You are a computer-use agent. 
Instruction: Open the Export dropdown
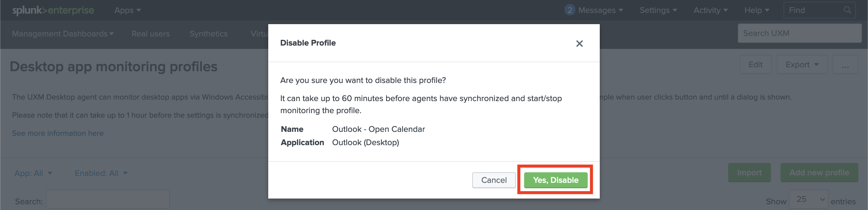coord(802,65)
